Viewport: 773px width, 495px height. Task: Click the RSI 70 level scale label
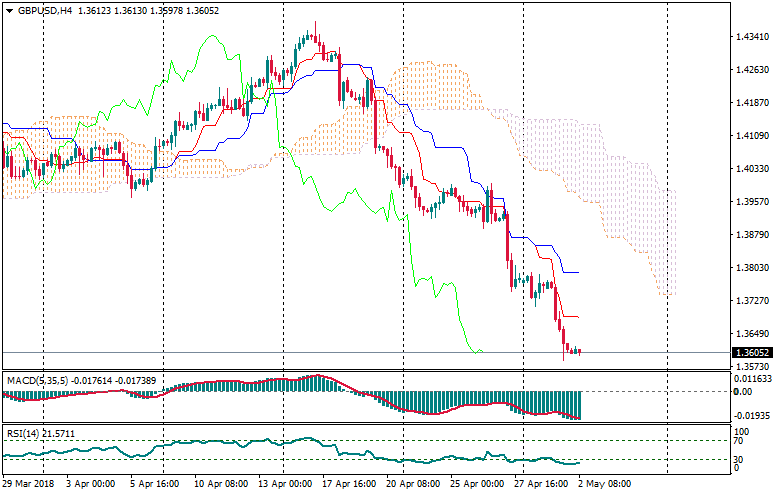pyautogui.click(x=738, y=440)
